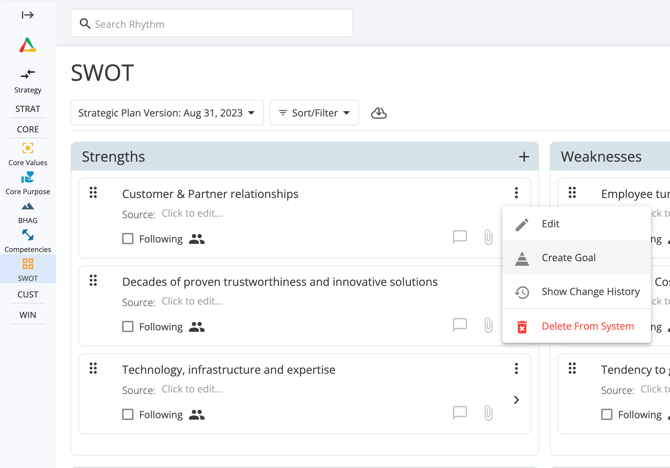Click attachment icon for Technology, infrastructure item
Viewport: 670px width, 468px height.
[488, 413]
